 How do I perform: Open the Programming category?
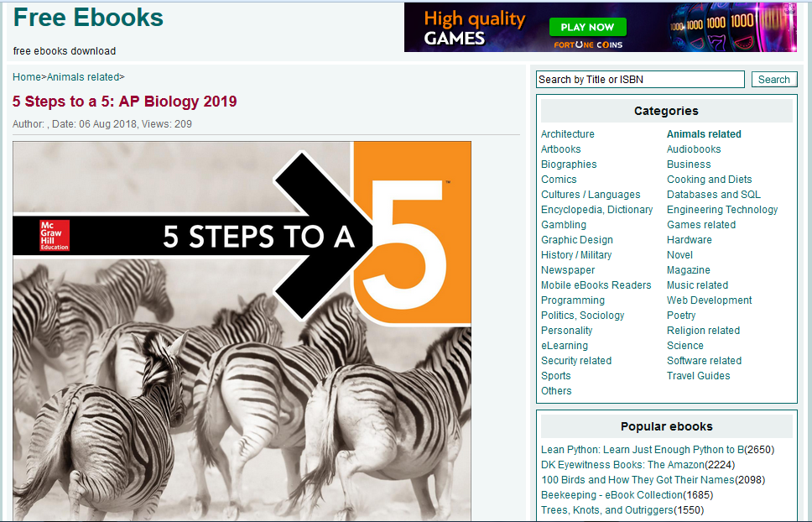click(x=573, y=300)
